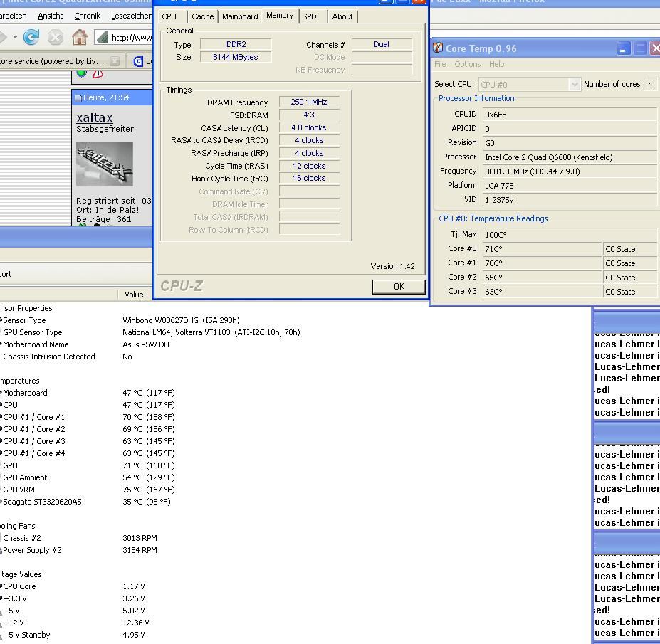Click Cycle Time value 12 clocks
The image size is (660, 644).
pyautogui.click(x=309, y=166)
